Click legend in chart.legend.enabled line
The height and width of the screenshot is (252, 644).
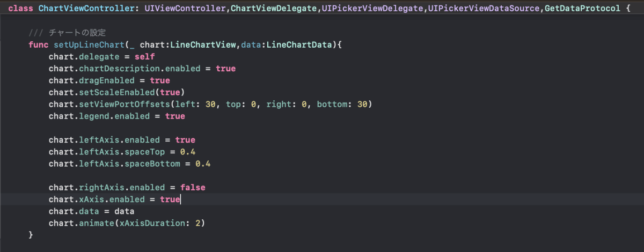[x=93, y=116]
